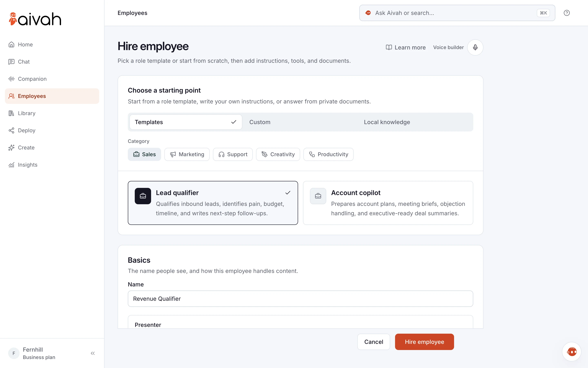Cancel hiring the employee

pyautogui.click(x=373, y=342)
